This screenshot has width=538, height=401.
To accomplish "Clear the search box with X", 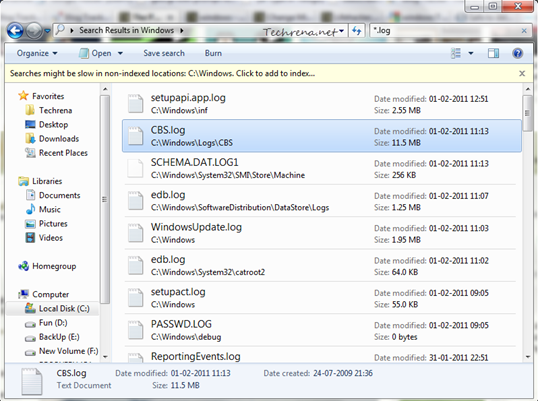I will click(x=524, y=31).
